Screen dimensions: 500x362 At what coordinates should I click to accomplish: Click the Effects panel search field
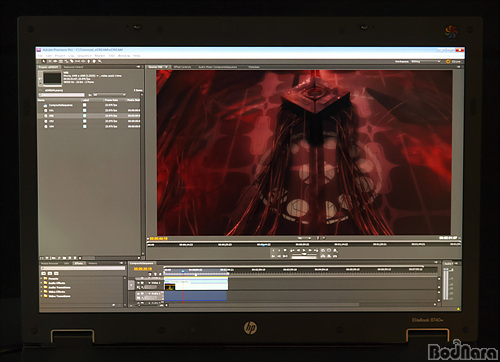click(83, 268)
